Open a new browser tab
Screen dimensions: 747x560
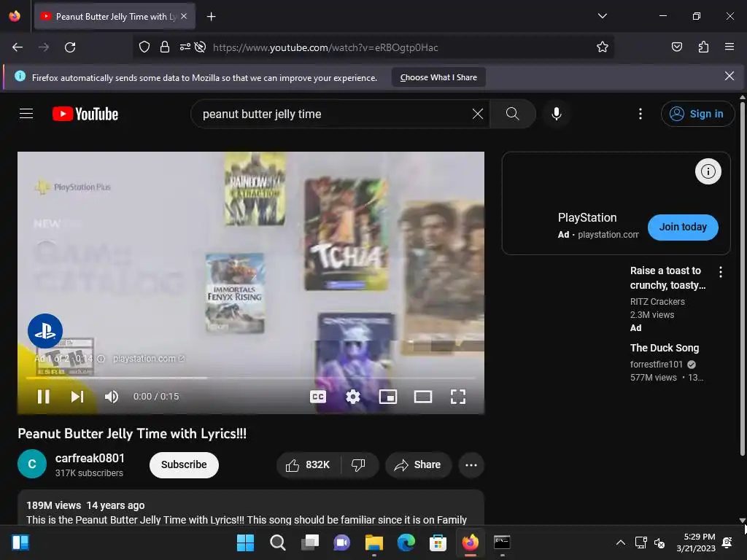pos(211,17)
